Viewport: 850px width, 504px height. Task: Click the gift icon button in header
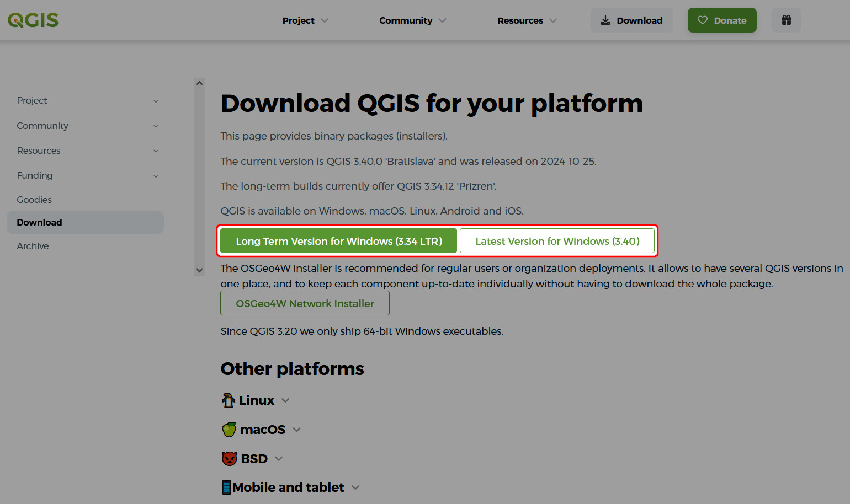[787, 20]
